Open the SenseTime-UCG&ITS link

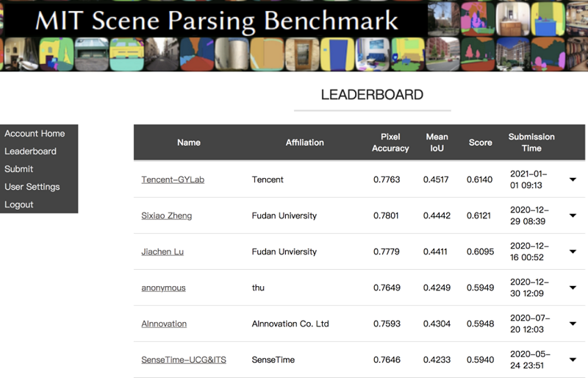(184, 360)
